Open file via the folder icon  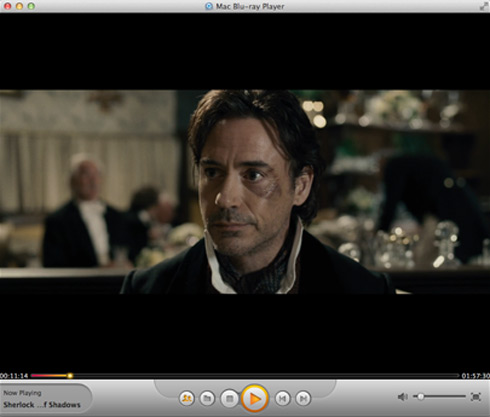[207, 398]
